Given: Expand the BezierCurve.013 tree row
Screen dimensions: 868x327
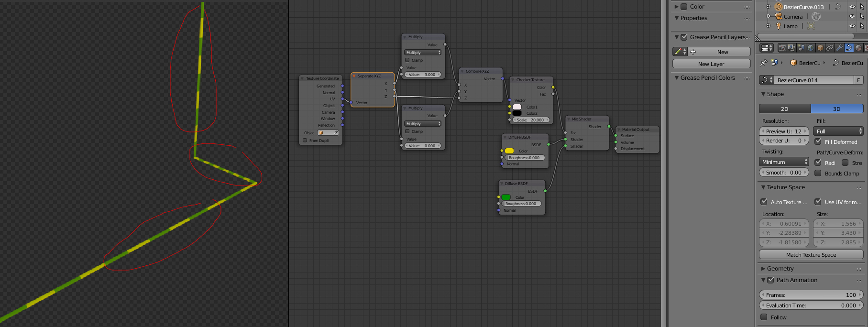Looking at the screenshot, I should point(769,7).
